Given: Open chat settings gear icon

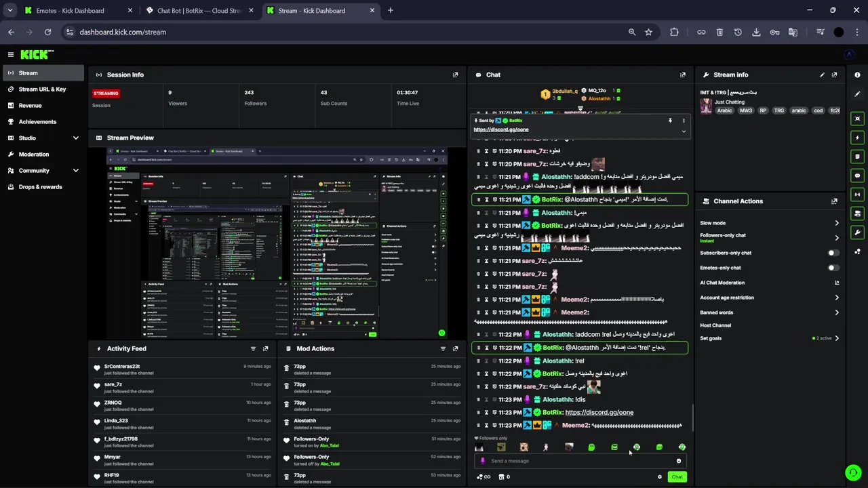Looking at the screenshot, I should 659,476.
